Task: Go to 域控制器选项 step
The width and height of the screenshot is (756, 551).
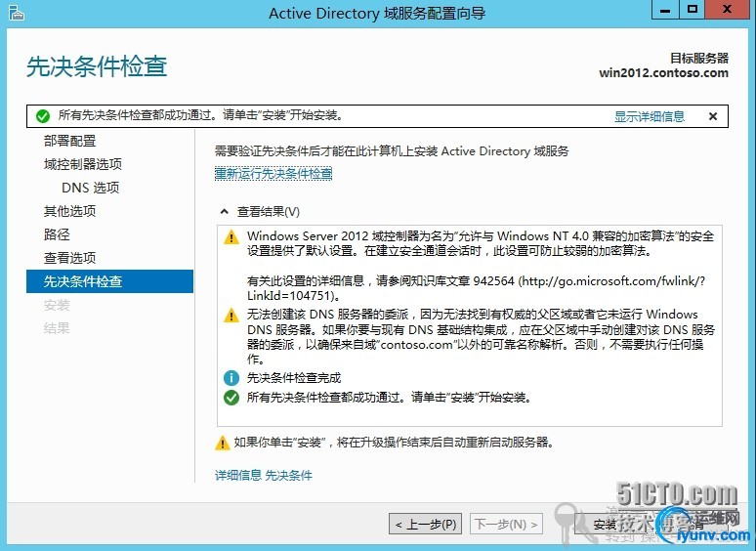Action: (x=83, y=164)
